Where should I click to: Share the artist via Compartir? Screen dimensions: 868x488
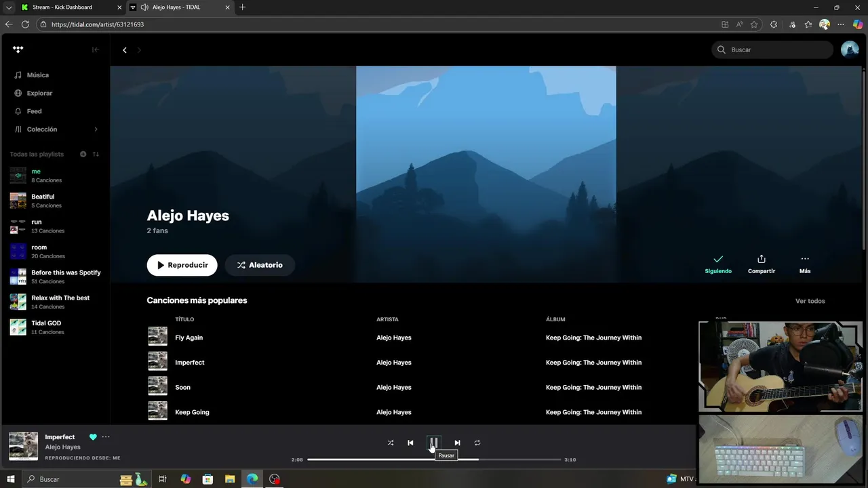pyautogui.click(x=762, y=264)
